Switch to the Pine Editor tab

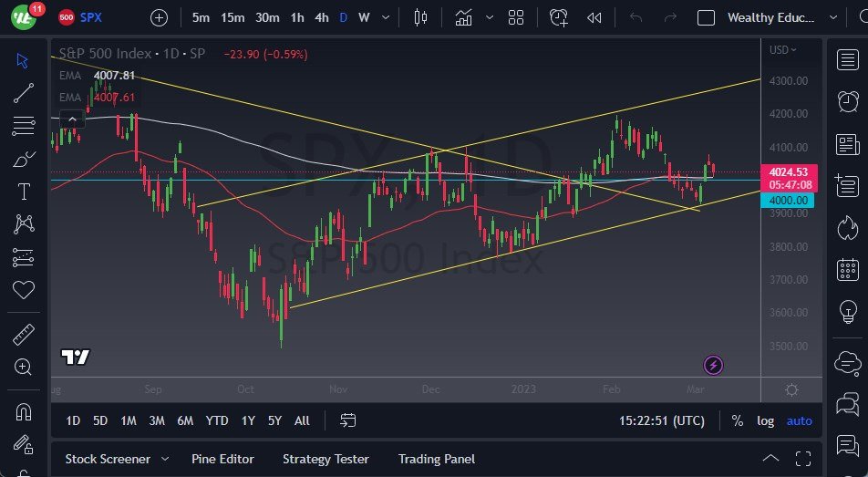(222, 459)
